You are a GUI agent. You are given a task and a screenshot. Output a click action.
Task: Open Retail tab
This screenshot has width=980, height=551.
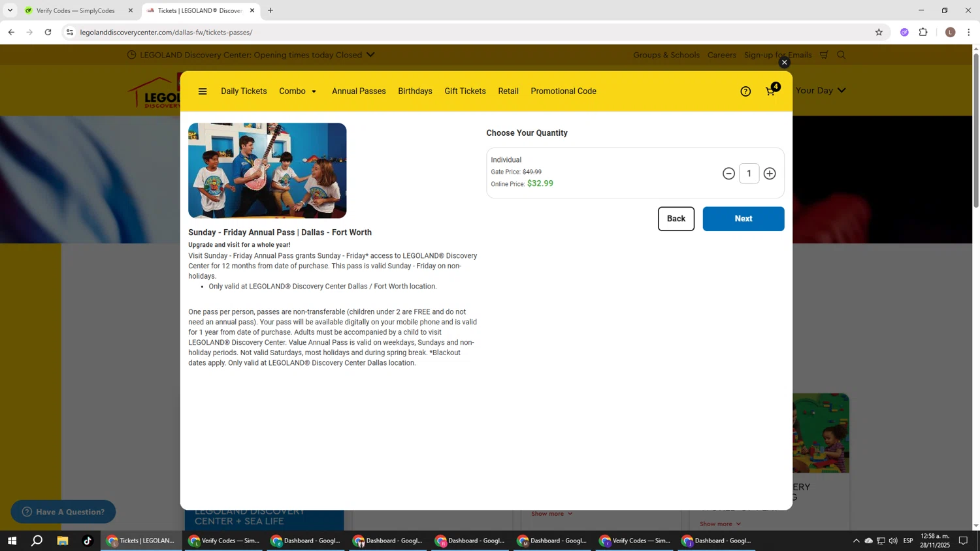pyautogui.click(x=508, y=91)
